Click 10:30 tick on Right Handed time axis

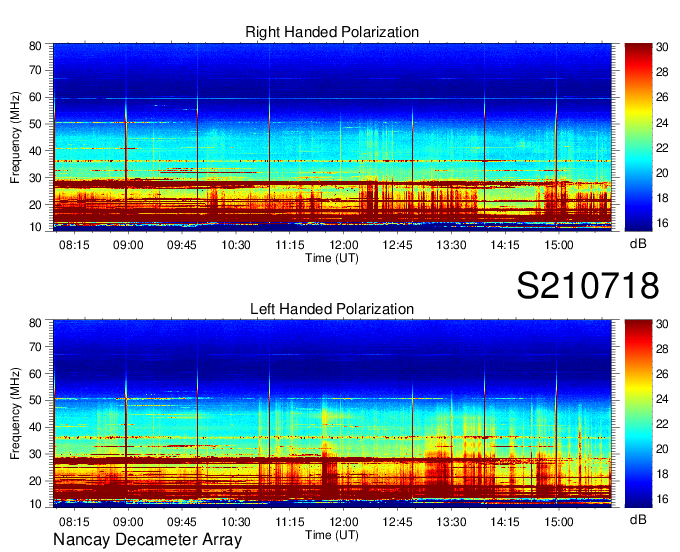click(236, 245)
